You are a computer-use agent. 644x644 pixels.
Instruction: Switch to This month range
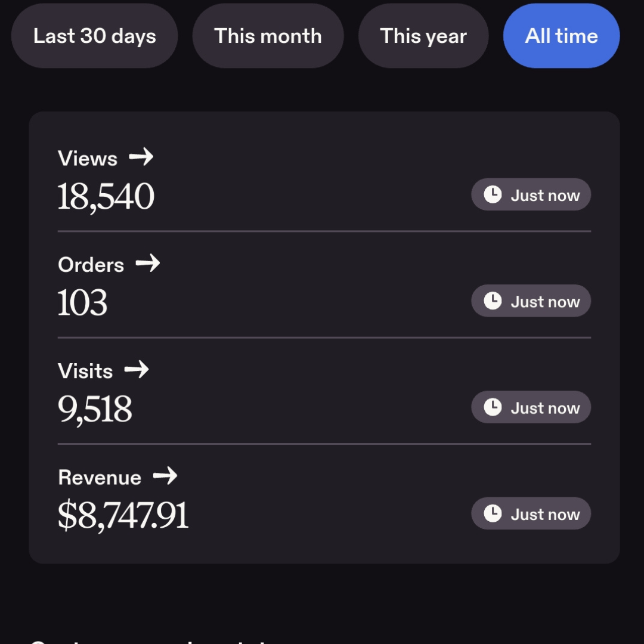click(268, 36)
